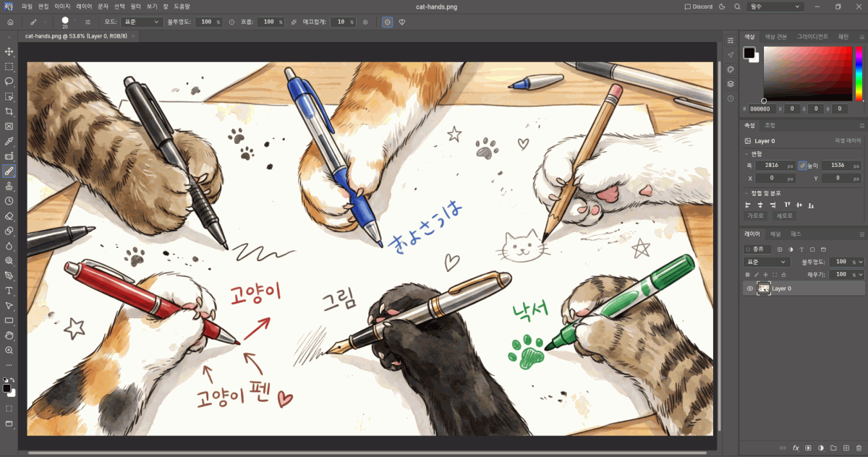Open layer 불투명도 dropdown arrow
868x457 pixels.
[x=860, y=262]
